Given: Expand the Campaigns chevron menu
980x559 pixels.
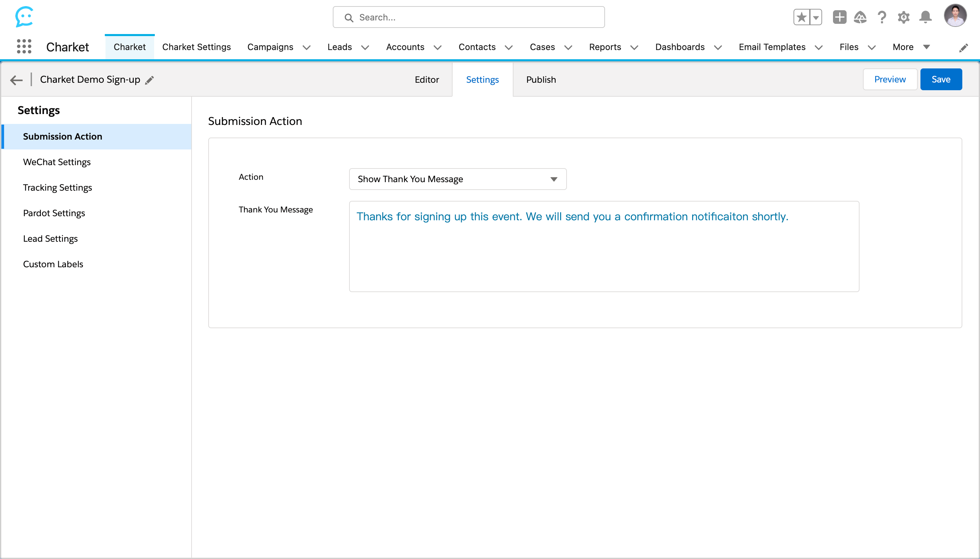Looking at the screenshot, I should [306, 48].
